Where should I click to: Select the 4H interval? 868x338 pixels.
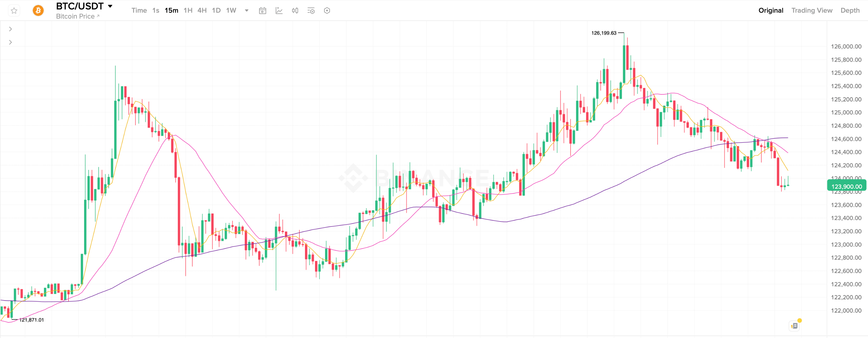pyautogui.click(x=202, y=10)
